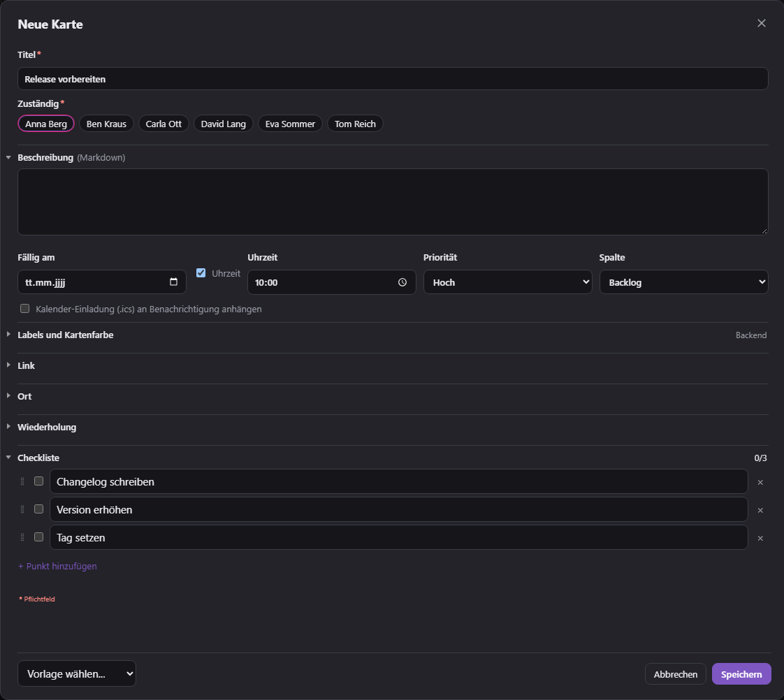Select assignee Ben Kraus

pos(106,124)
